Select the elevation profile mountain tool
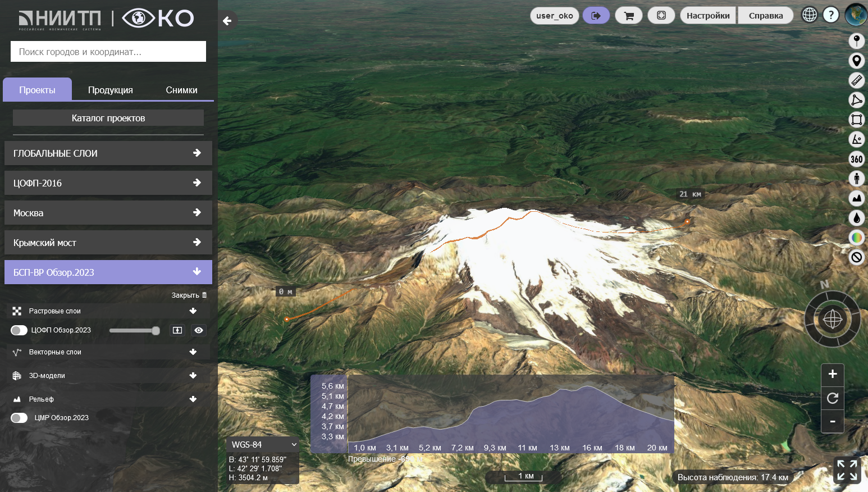The width and height of the screenshot is (868, 492). 856,198
